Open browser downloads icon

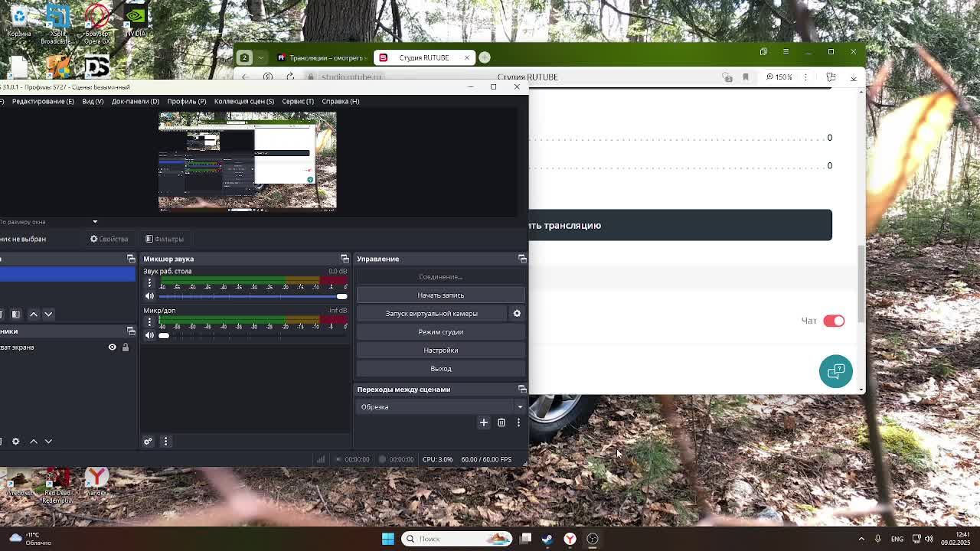853,77
